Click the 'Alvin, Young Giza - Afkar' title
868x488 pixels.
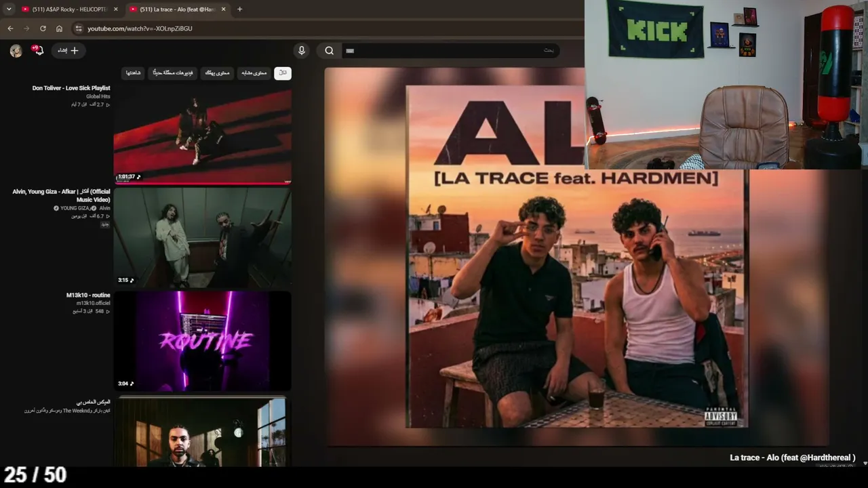[x=61, y=196]
